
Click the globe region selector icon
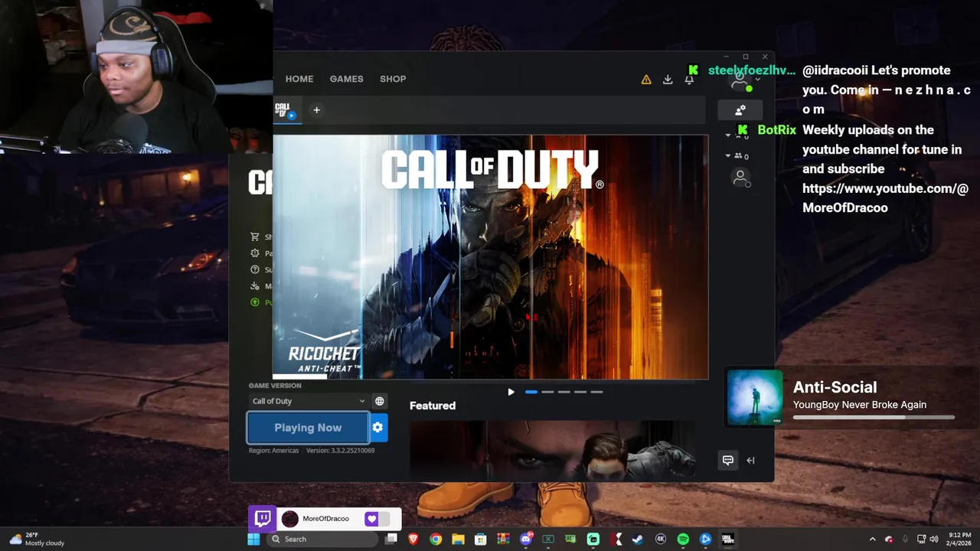click(x=379, y=401)
